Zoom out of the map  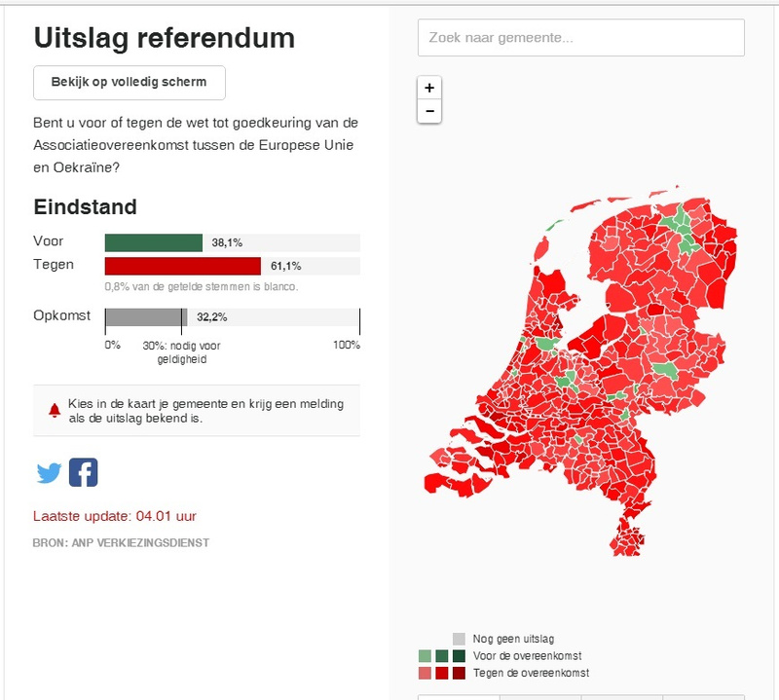coord(429,111)
